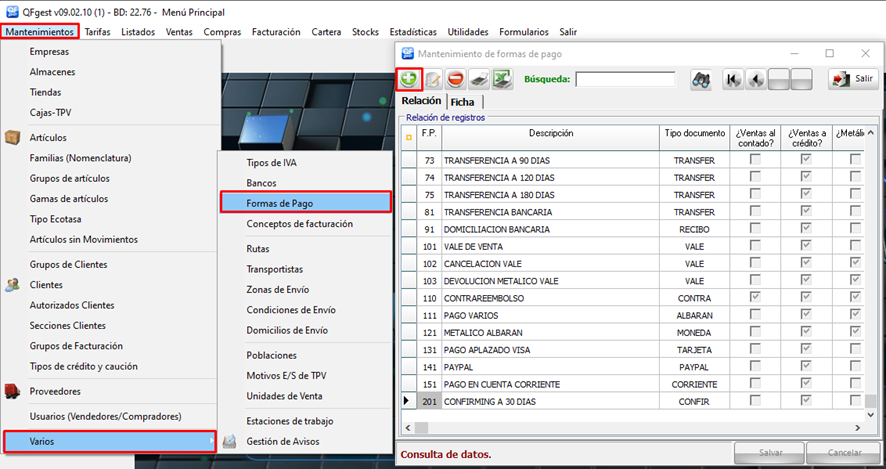Select Formas de Pago in submenu

[306, 203]
